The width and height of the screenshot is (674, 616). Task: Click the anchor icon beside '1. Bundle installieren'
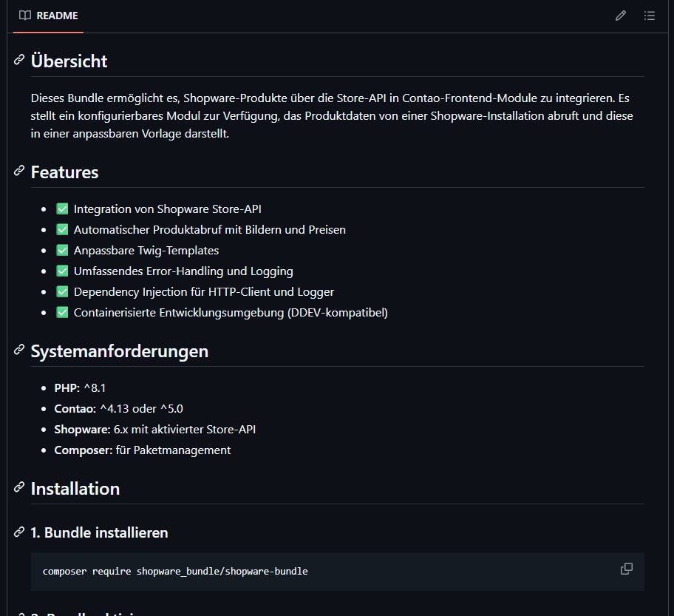(18, 532)
